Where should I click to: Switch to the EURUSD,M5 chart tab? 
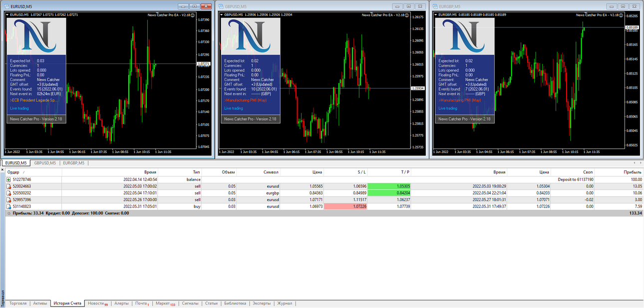click(x=16, y=163)
